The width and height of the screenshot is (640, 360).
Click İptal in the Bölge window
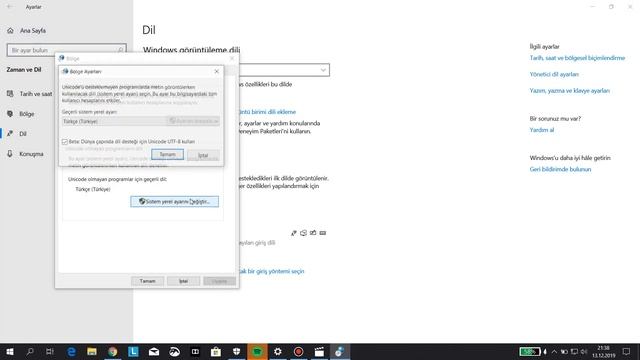pos(184,281)
